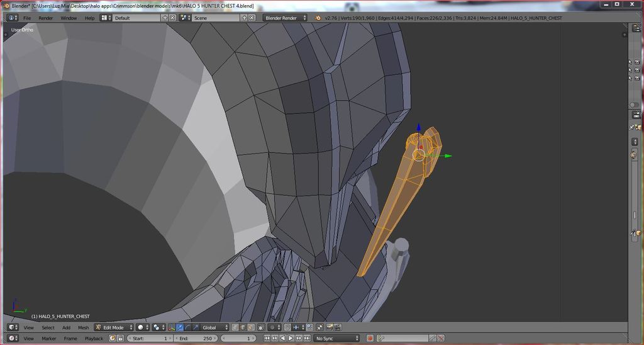644x345 pixels.
Task: Play the animation forward
Action: (x=291, y=338)
